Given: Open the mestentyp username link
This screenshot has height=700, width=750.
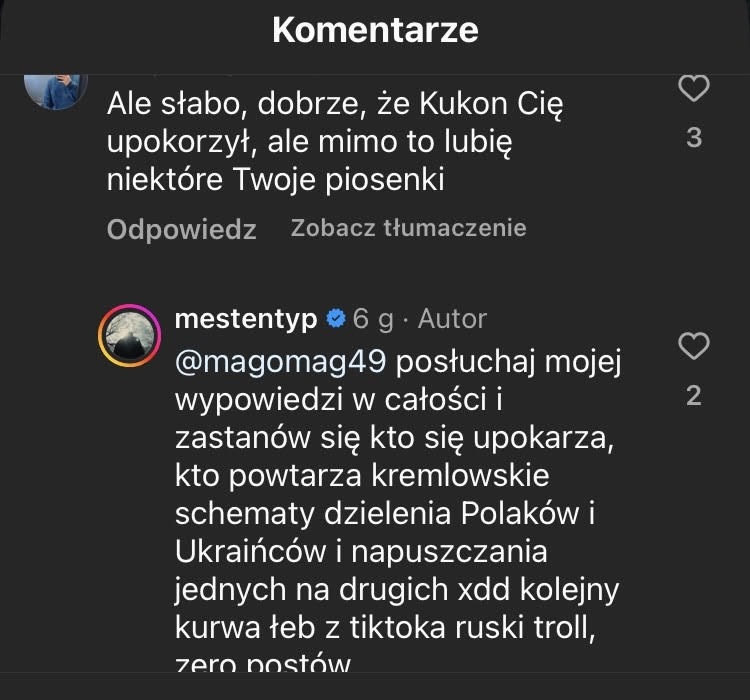Looking at the screenshot, I should pos(245,319).
